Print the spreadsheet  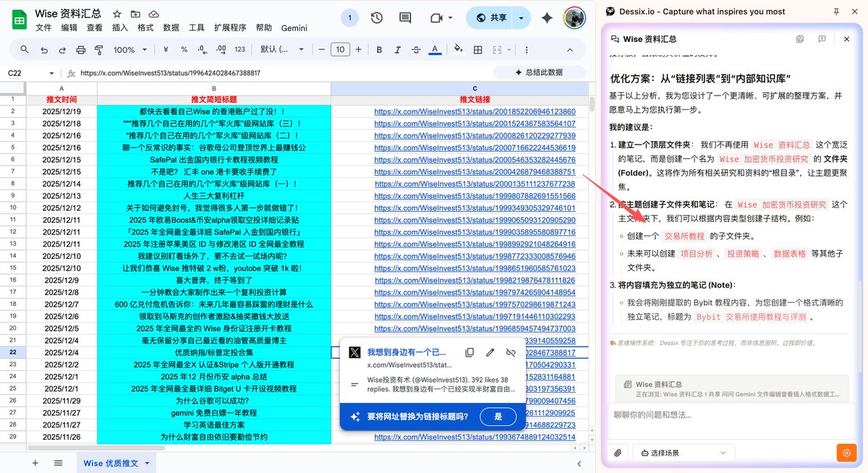pyautogui.click(x=80, y=49)
